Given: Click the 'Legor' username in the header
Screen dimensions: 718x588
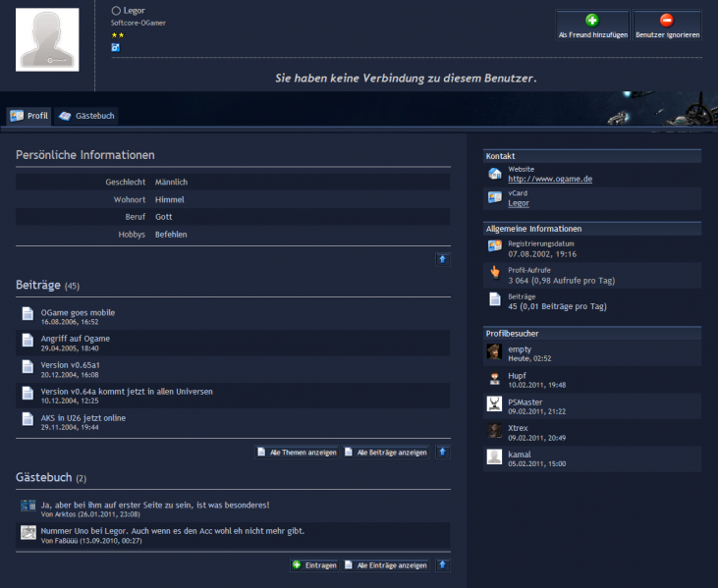Looking at the screenshot, I should pos(135,11).
